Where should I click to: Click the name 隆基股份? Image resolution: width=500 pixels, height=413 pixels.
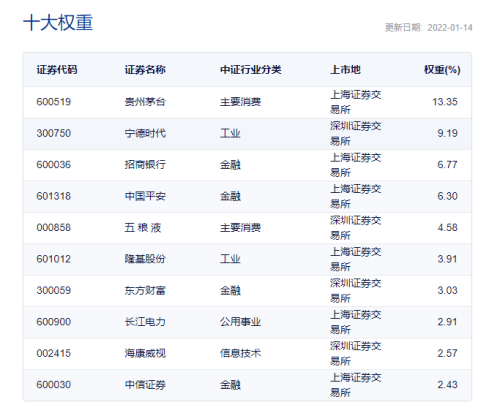tap(145, 259)
